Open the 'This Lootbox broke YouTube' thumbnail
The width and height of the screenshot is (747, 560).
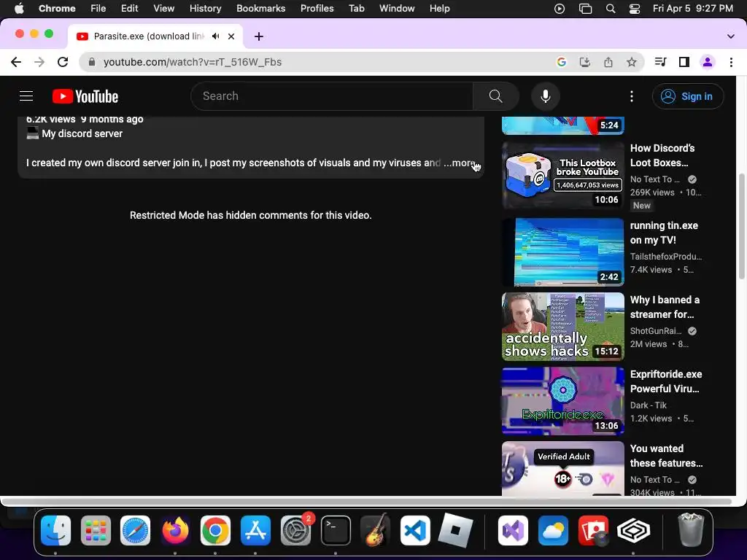562,176
